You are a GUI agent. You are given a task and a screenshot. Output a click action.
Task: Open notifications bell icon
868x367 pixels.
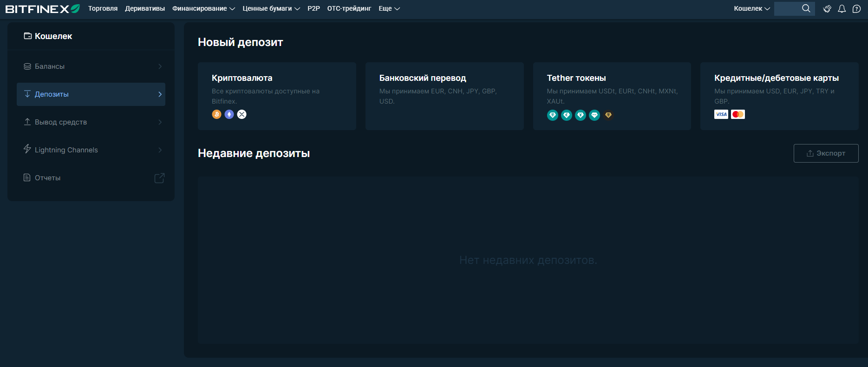842,9
